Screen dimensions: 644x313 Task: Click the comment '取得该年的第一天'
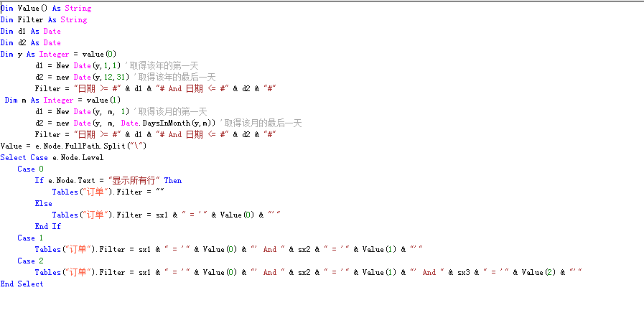162,66
